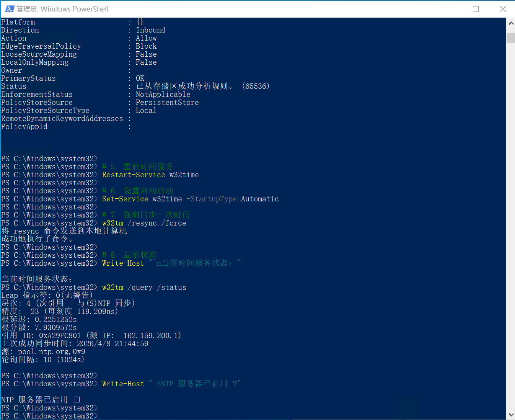This screenshot has width=515, height=420.
Task: Click the scrollbar down arrow
Action: click(511, 415)
